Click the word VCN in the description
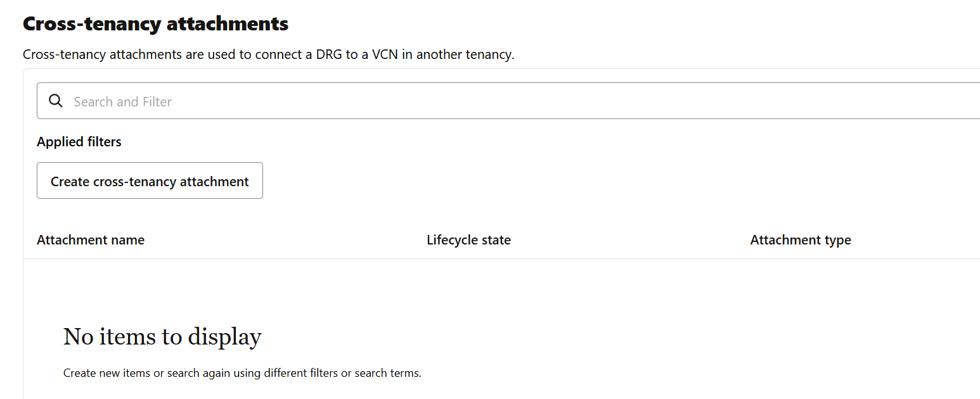Viewport: 980px width, 399px height. tap(385, 54)
